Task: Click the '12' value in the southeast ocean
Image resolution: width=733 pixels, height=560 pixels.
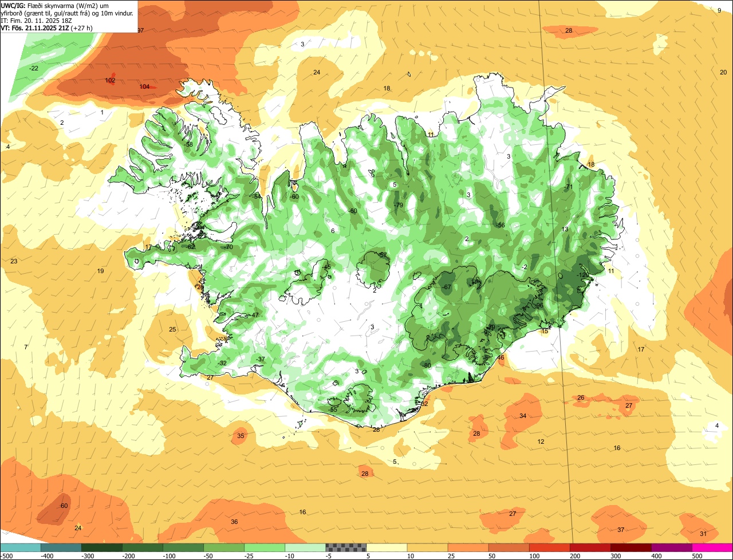Action: 541,442
